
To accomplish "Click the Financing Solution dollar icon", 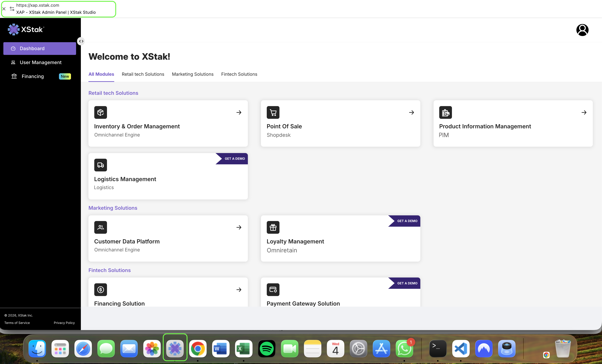I will 100,290.
